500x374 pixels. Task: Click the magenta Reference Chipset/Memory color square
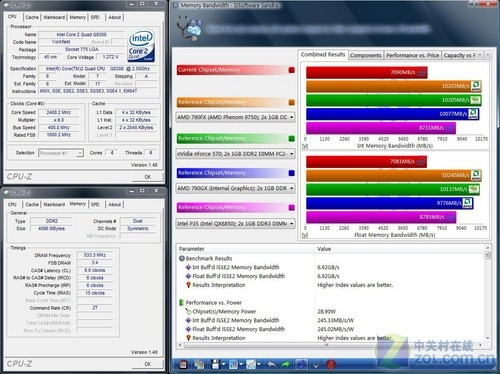(291, 208)
